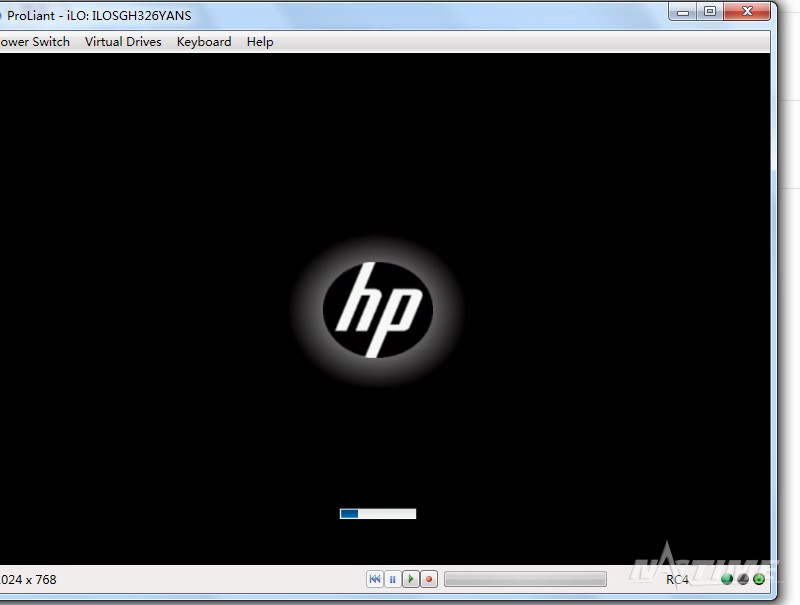The image size is (800, 605).
Task: Open the Virtual Drives menu
Action: (123, 42)
